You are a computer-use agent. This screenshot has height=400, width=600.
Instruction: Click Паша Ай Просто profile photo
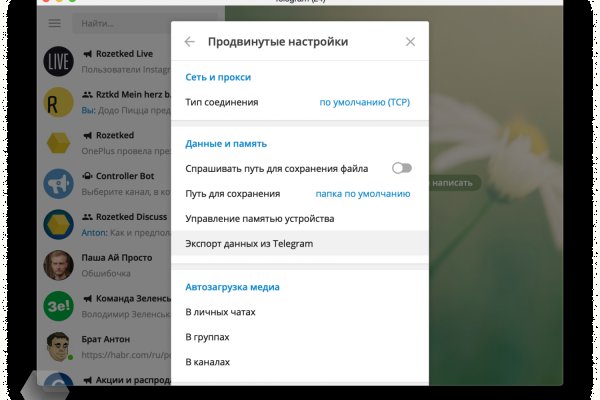(x=59, y=265)
